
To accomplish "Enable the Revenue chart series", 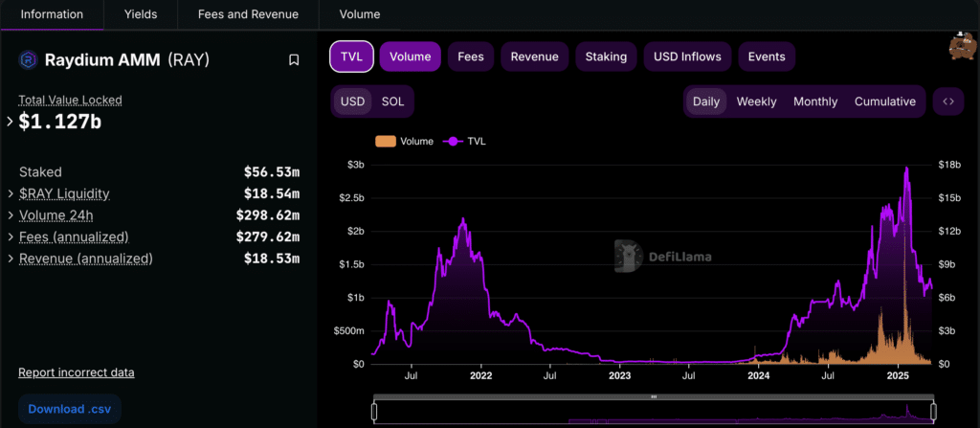I will [534, 56].
